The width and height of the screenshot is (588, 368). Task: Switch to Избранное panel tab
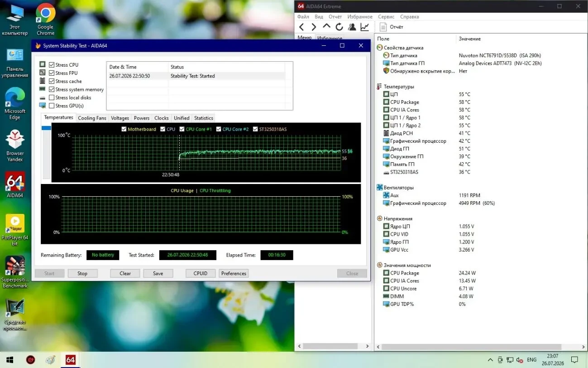tap(330, 39)
